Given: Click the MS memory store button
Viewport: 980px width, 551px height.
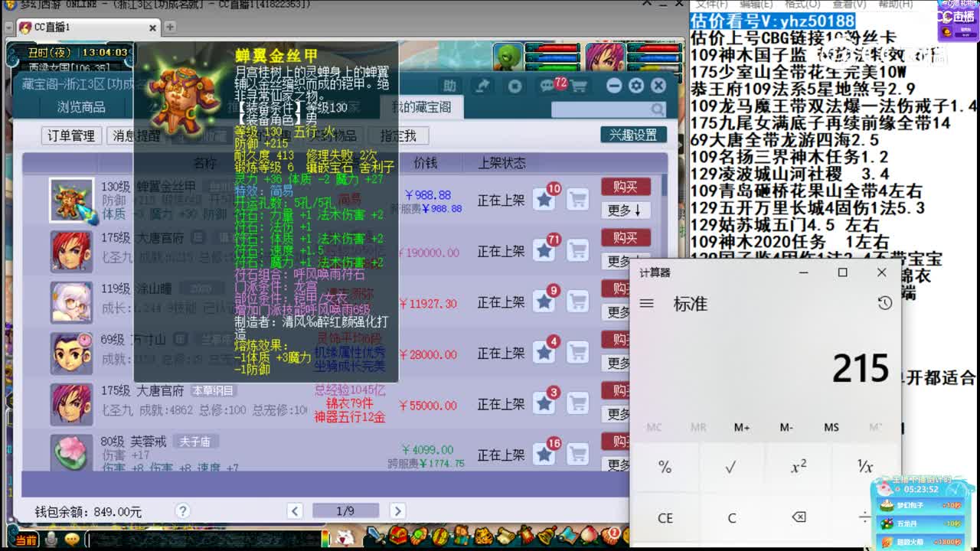Looking at the screenshot, I should [831, 427].
